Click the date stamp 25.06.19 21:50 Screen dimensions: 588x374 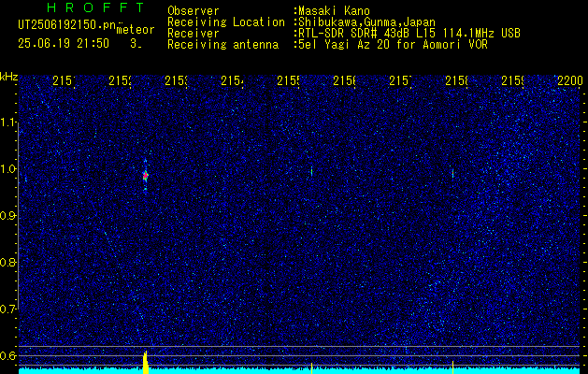[x=64, y=44]
